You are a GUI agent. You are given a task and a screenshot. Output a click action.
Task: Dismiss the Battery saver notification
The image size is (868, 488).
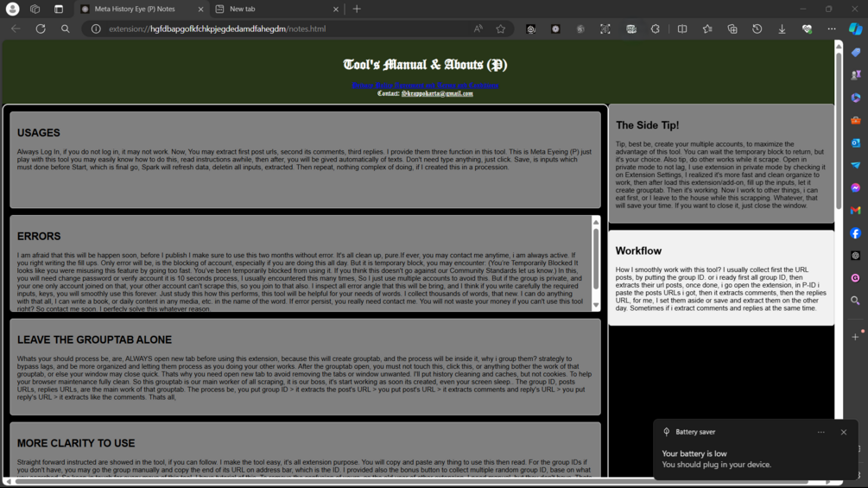tap(844, 432)
